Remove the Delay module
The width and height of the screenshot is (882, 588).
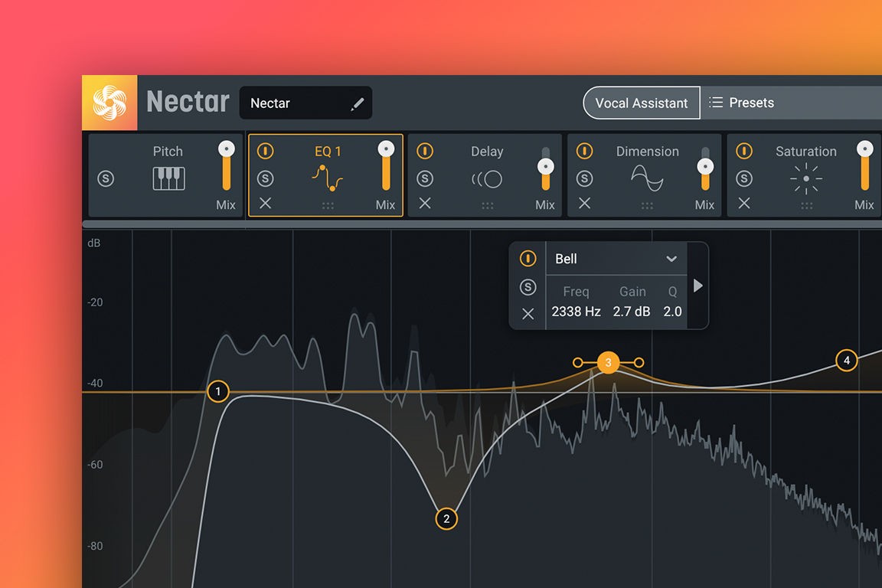[425, 203]
